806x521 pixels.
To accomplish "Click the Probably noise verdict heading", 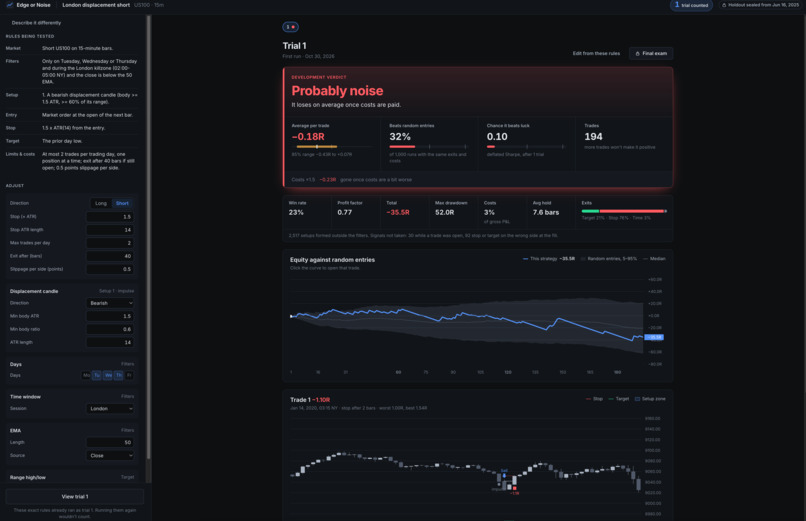I will 337,91.
